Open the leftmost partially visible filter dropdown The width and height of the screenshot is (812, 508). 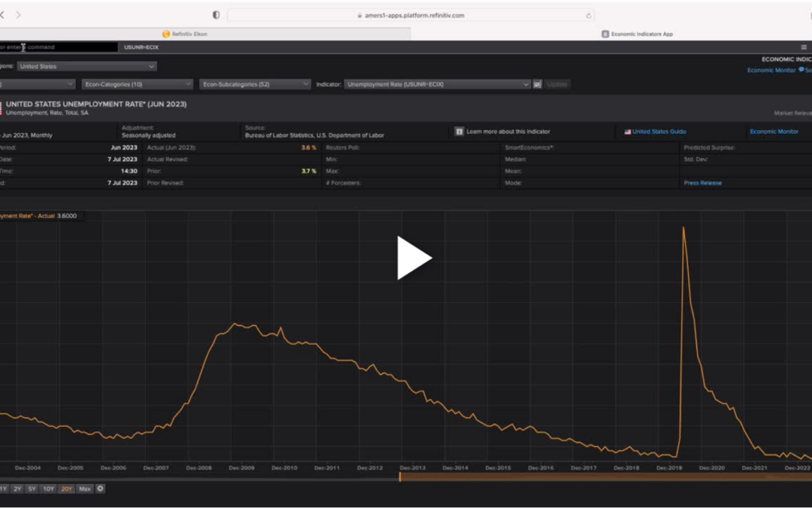38,84
